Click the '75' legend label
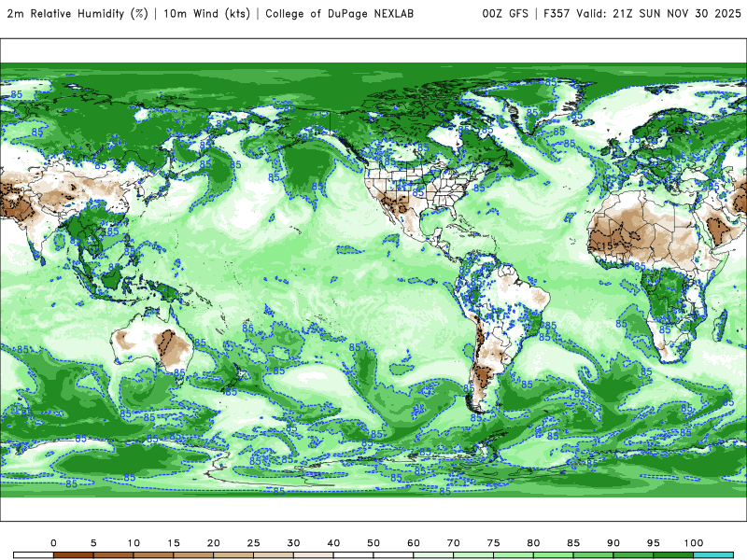This screenshot has height=560, width=747. pyautogui.click(x=494, y=543)
